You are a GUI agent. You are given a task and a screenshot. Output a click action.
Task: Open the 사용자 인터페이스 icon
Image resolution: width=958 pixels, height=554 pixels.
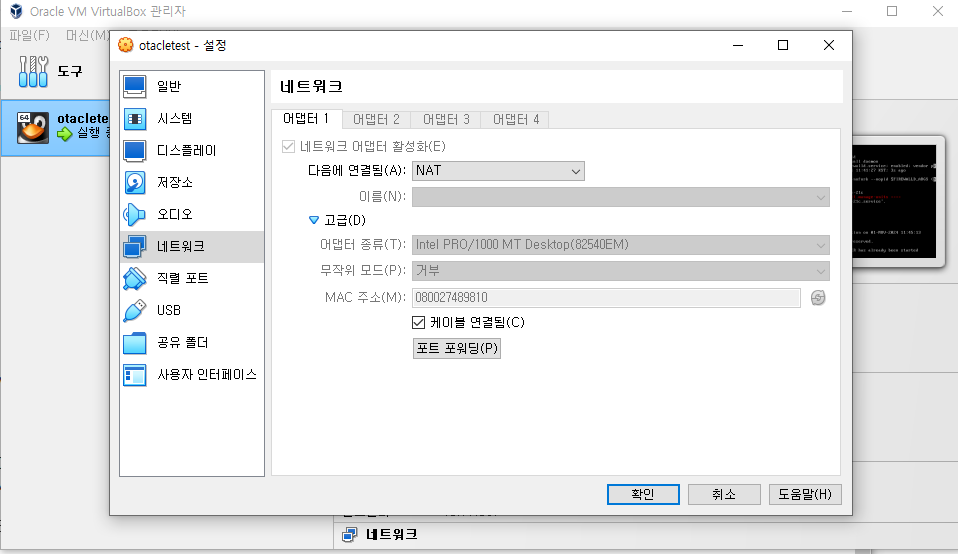pos(134,374)
